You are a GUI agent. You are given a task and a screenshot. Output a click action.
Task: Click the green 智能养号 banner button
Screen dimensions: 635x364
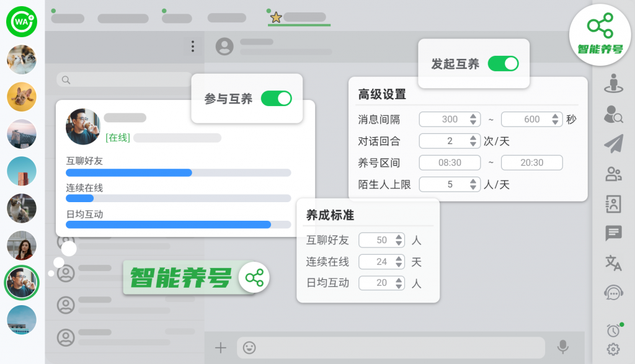196,277
